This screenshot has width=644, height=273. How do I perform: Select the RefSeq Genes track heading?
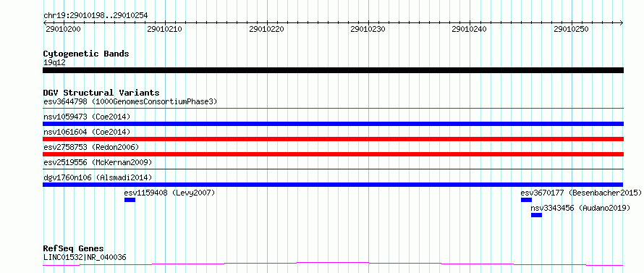pyautogui.click(x=74, y=249)
